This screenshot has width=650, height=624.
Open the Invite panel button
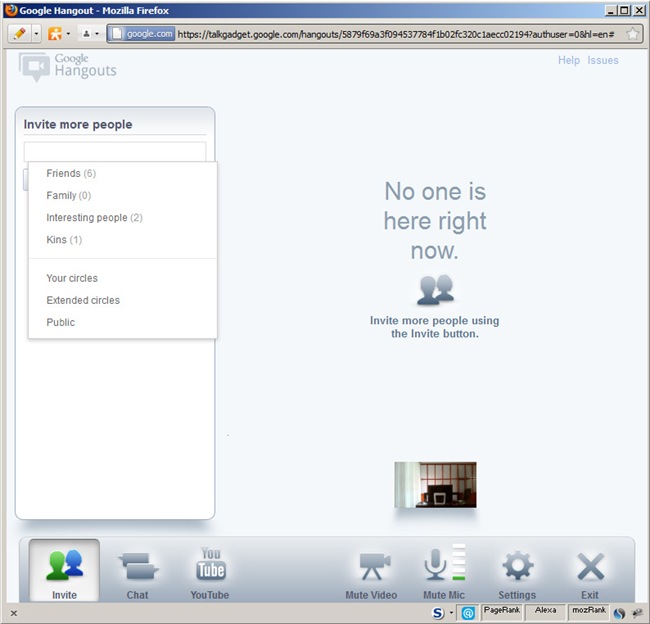click(64, 571)
